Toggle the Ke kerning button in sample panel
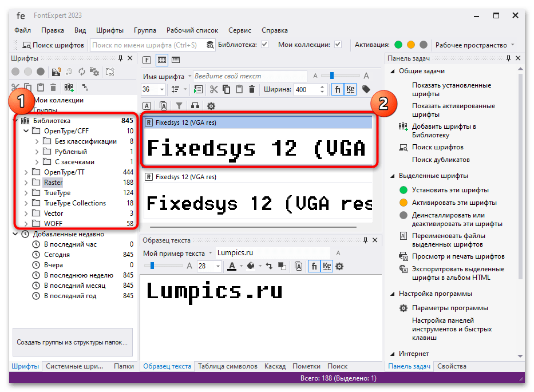The width and height of the screenshot is (534, 392). click(x=326, y=266)
